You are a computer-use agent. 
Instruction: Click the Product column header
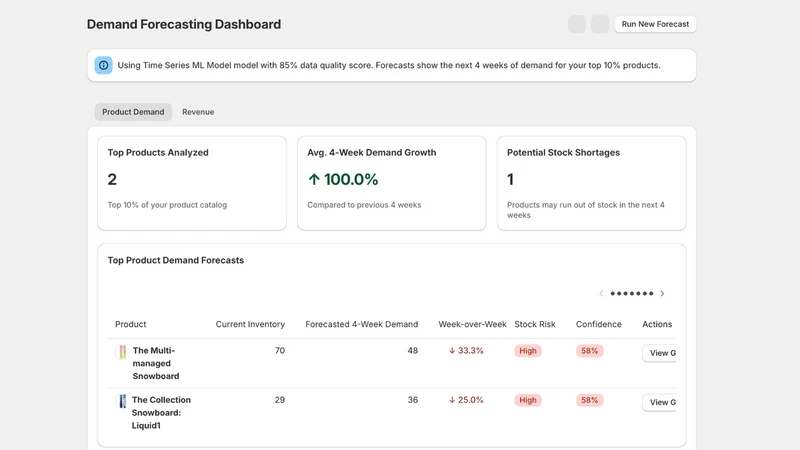(131, 324)
